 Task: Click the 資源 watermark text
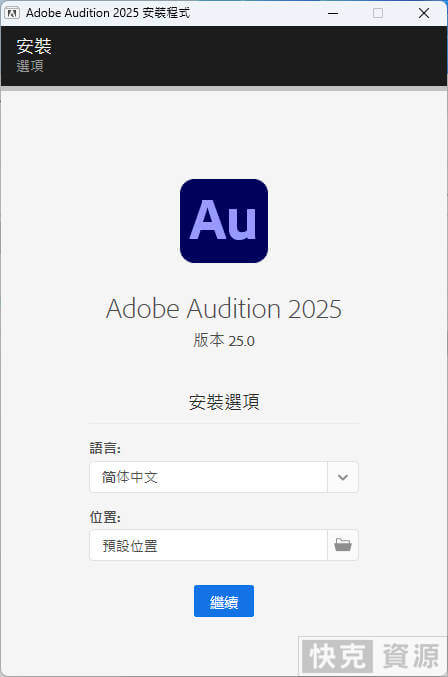tap(411, 656)
